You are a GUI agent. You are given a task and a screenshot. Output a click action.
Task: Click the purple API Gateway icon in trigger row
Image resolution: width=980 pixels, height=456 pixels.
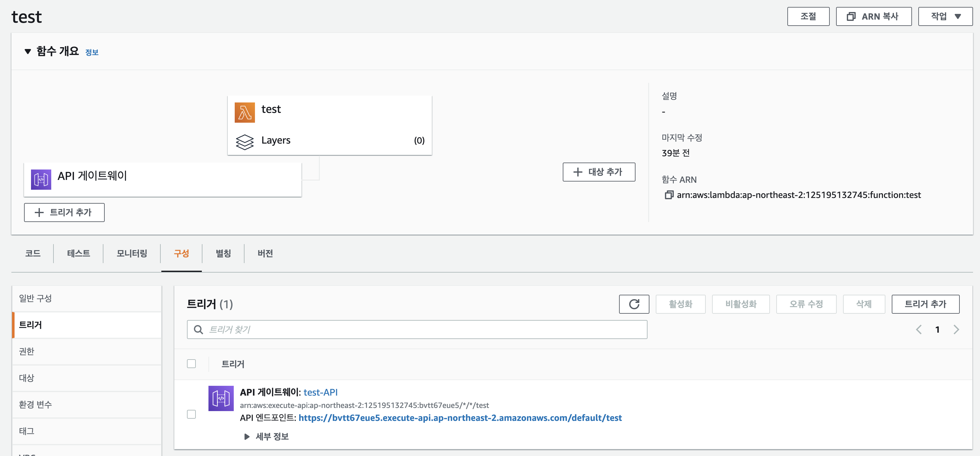221,398
